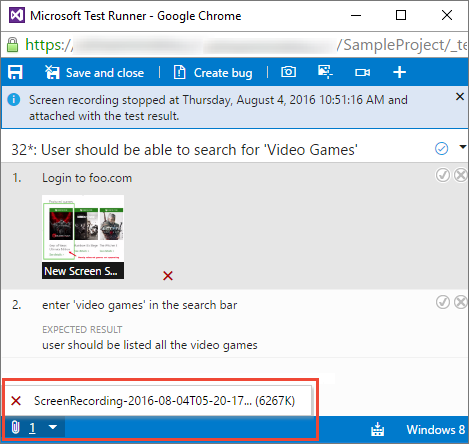The height and width of the screenshot is (444, 469).
Task: Select step 'Login to foo.com' text
Action: click(87, 178)
